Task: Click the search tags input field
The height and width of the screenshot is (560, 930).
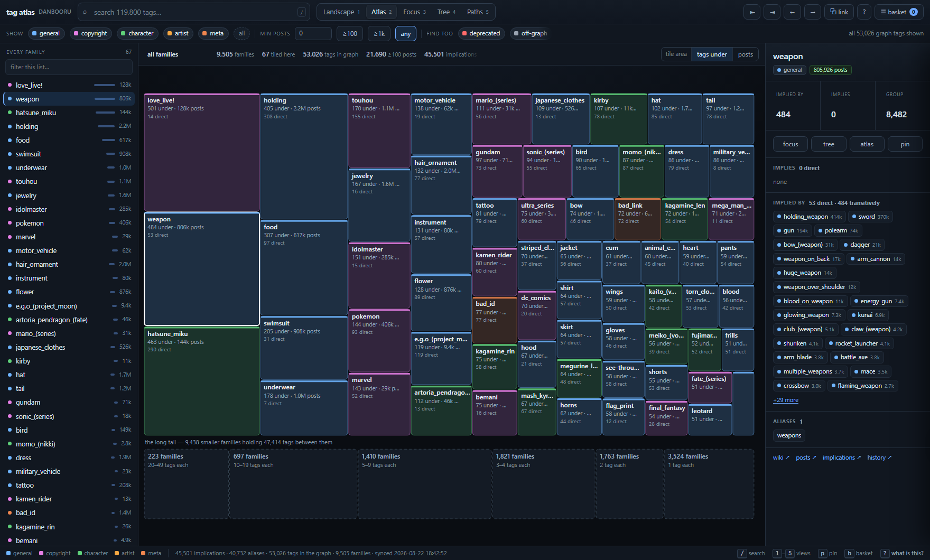Action: pos(193,12)
